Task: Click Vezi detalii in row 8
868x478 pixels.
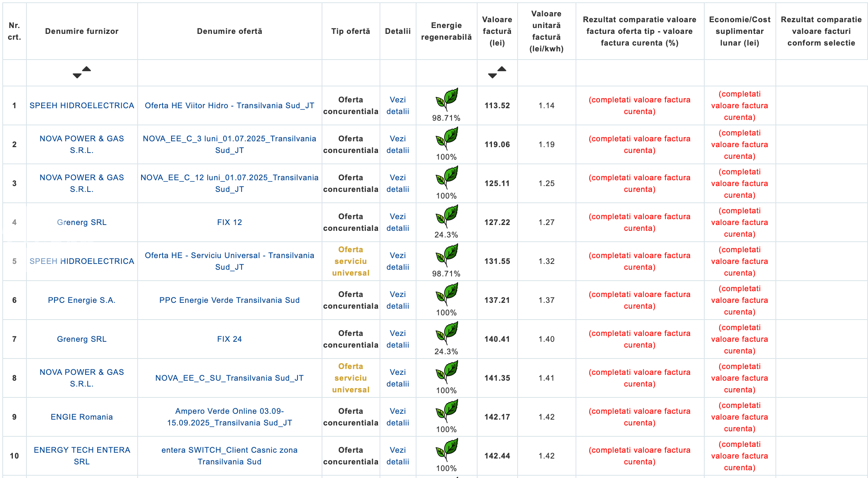Action: [398, 378]
